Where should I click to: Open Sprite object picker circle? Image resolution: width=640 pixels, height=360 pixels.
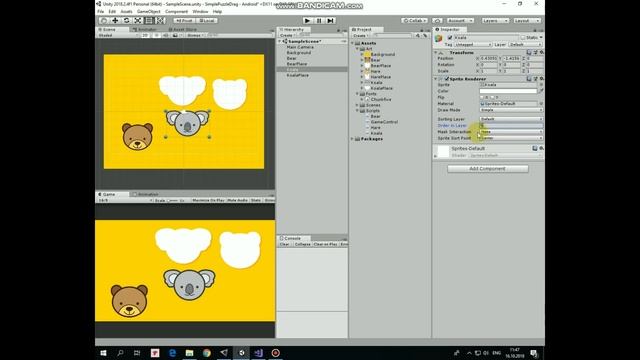tap(541, 85)
